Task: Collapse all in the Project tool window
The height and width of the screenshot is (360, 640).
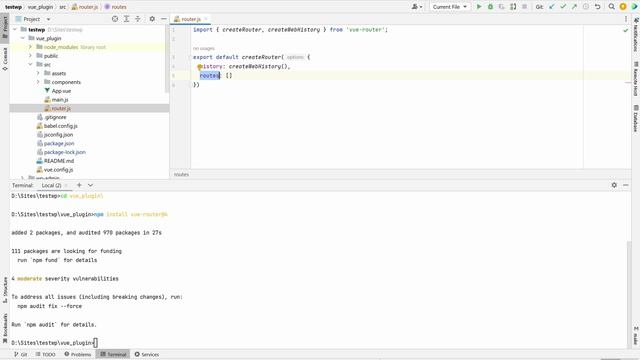Action: click(x=138, y=19)
